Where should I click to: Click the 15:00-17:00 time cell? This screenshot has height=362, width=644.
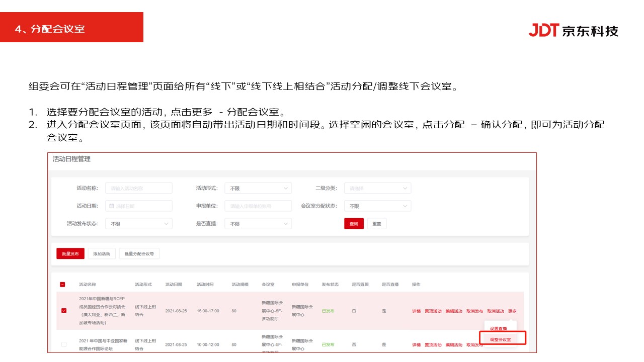coord(208,311)
